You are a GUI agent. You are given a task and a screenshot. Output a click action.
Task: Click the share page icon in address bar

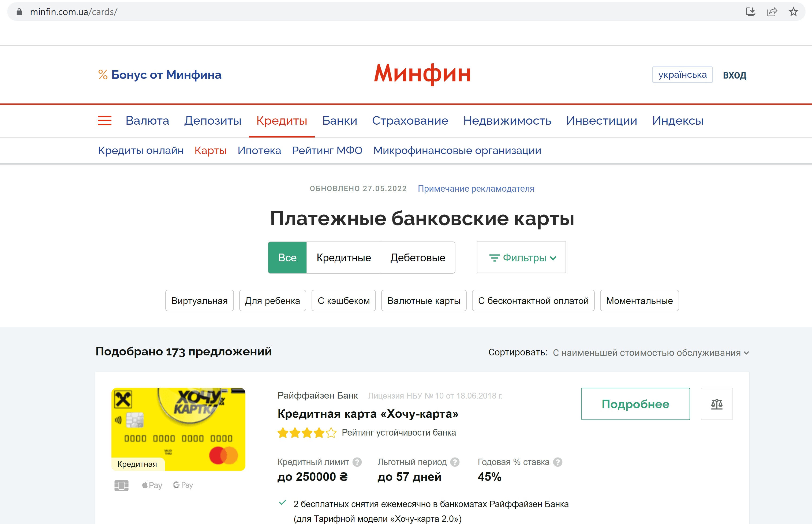point(772,12)
